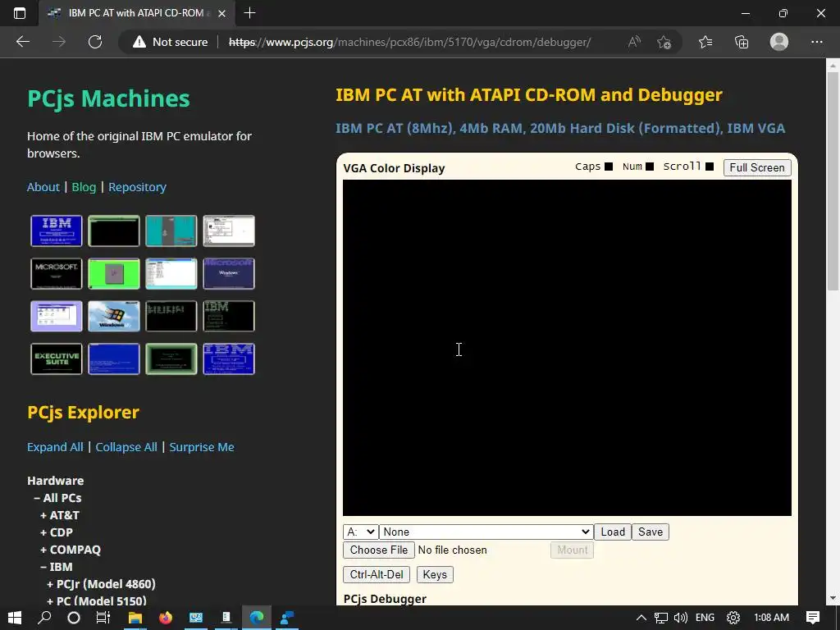The image size is (840, 630).
Task: Open the browser profile avatar
Action: (x=779, y=42)
